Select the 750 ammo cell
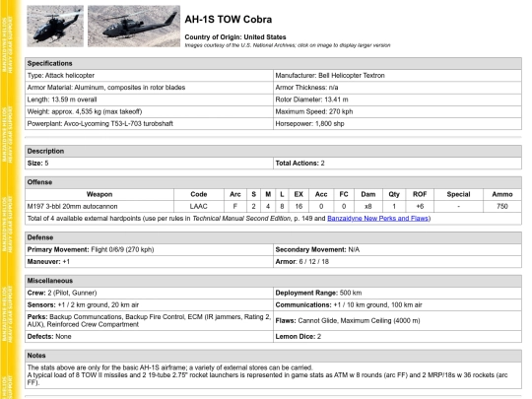 (x=502, y=206)
